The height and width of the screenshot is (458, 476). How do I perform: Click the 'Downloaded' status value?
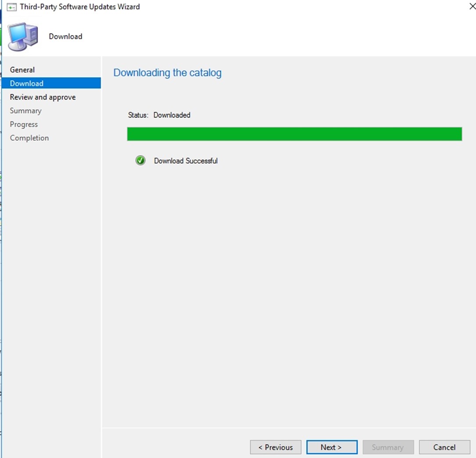click(172, 115)
